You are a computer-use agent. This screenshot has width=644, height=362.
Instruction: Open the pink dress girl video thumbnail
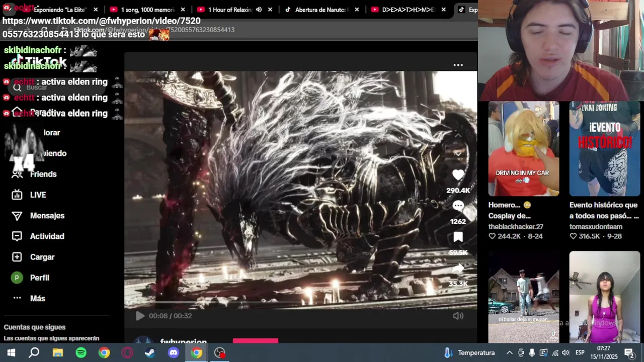pyautogui.click(x=605, y=297)
